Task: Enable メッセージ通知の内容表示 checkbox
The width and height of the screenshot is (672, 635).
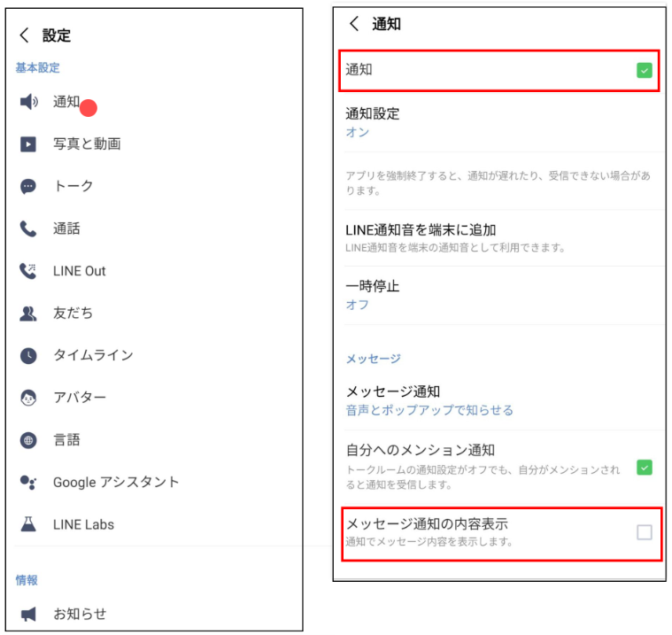Action: coord(644,532)
